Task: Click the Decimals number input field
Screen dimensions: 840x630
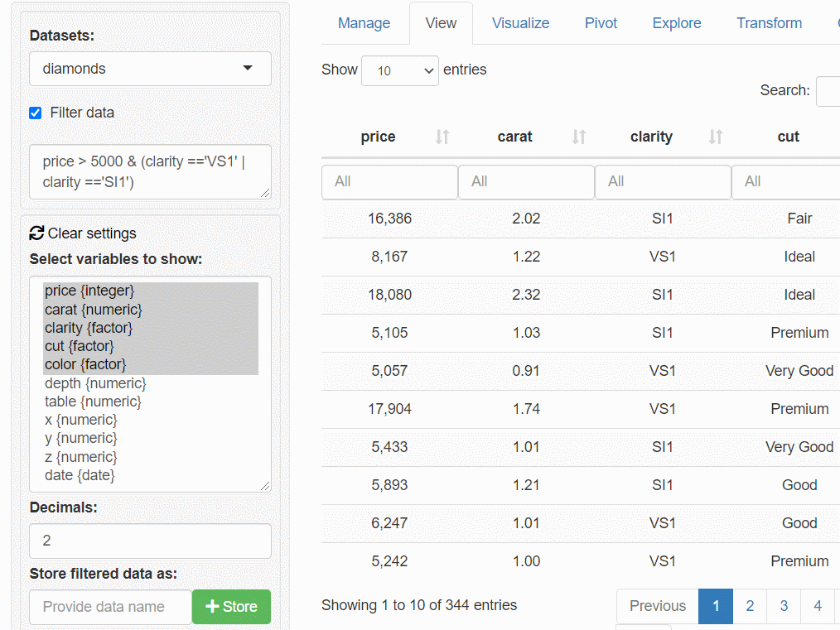Action: (x=150, y=541)
